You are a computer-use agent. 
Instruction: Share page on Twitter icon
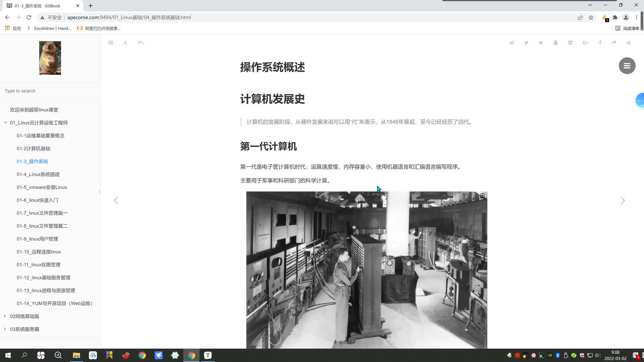(526, 43)
